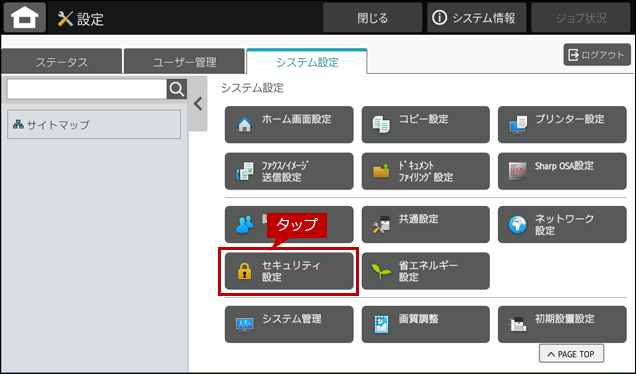Click the 閉じる button
The width and height of the screenshot is (636, 374).
click(x=372, y=18)
